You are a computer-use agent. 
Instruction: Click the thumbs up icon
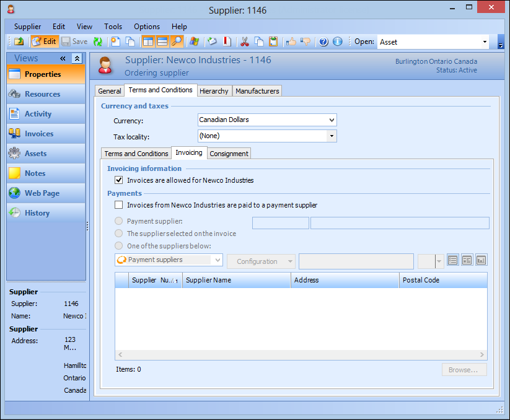[x=291, y=42]
